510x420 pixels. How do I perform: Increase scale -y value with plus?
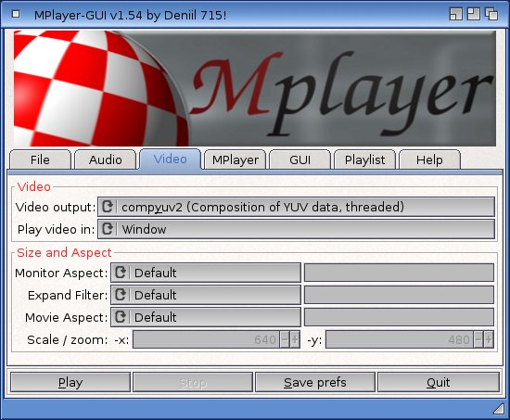(x=489, y=339)
